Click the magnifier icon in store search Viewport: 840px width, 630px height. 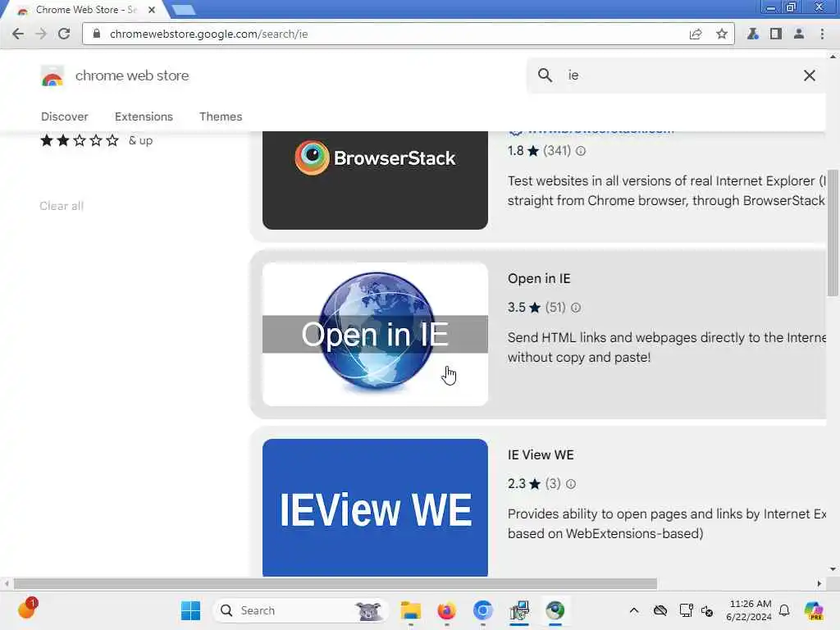pos(545,75)
